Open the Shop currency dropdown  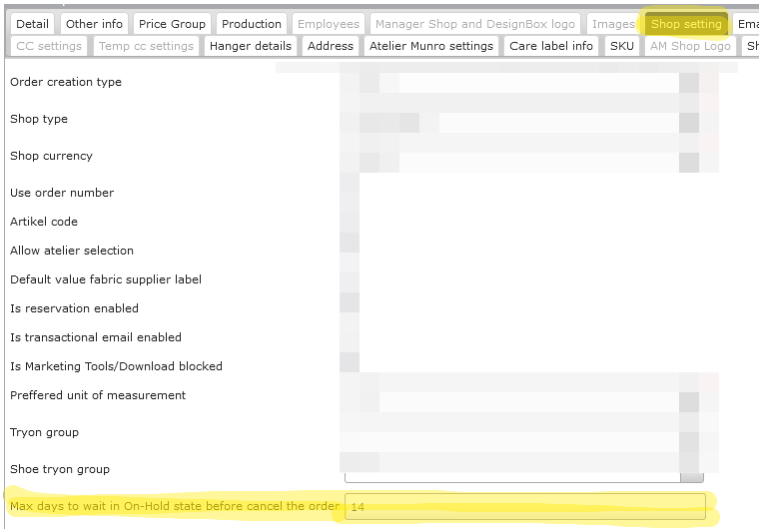689,157
